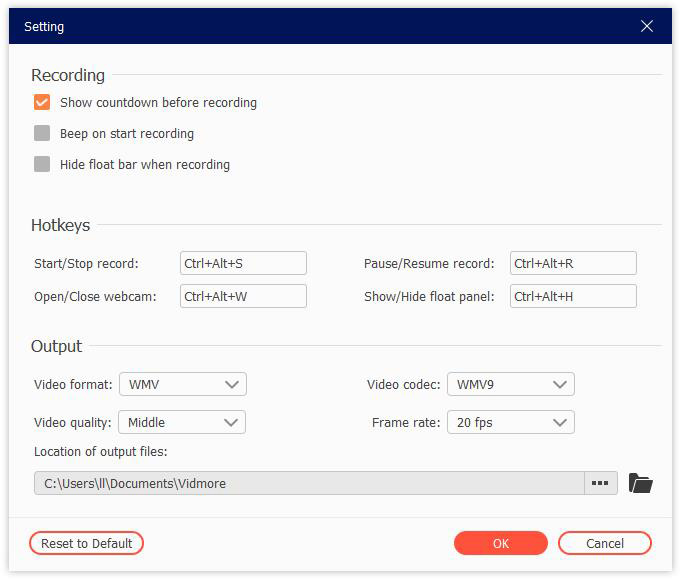680x580 pixels.
Task: Click the output files location path field
Action: 309,484
